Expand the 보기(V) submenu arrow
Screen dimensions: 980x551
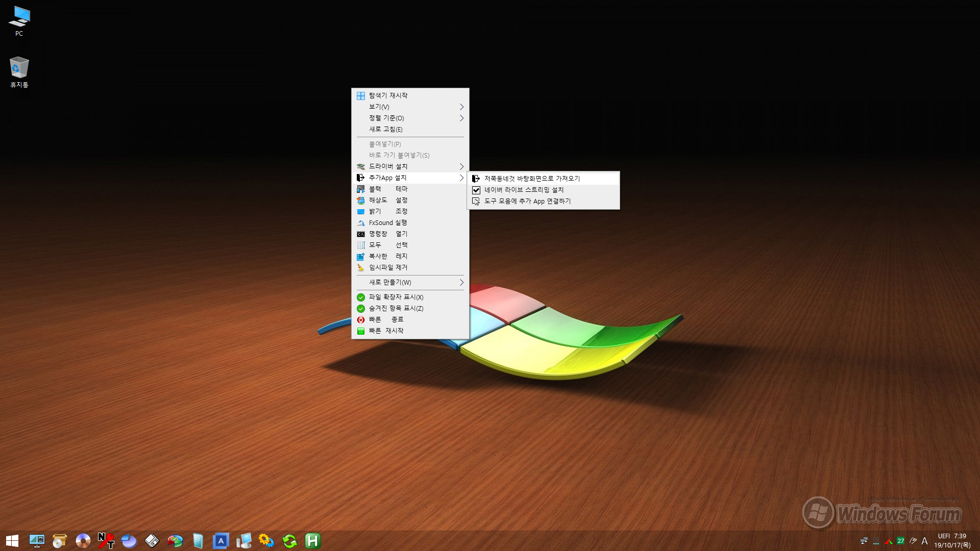pos(461,107)
